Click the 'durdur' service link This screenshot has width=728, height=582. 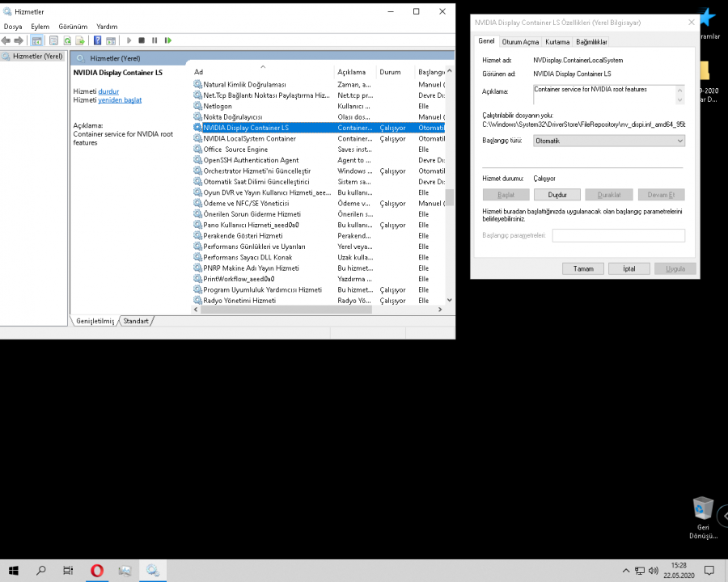pos(108,91)
